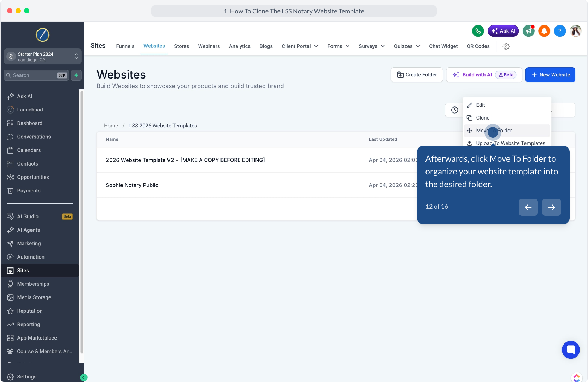Click the New Website button
Image resolution: width=588 pixels, height=382 pixels.
[550, 75]
